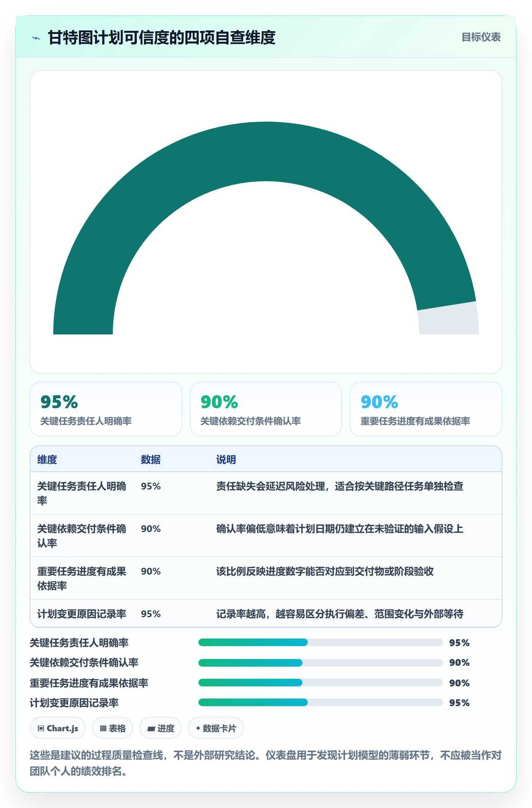Image resolution: width=532 pixels, height=808 pixels.
Task: Click table cell 重要任务进度有成果依据率
Action: 82,578
